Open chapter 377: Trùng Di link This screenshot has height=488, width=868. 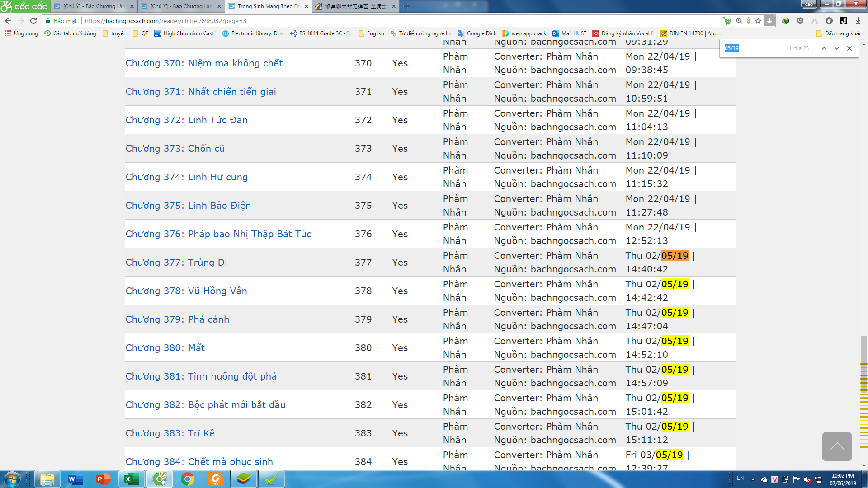[176, 263]
